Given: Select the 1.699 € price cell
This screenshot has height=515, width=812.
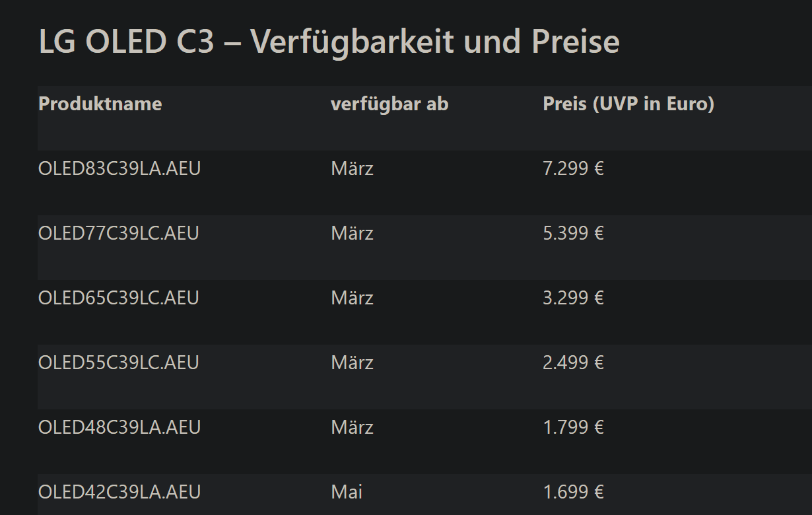Looking at the screenshot, I should (573, 493).
